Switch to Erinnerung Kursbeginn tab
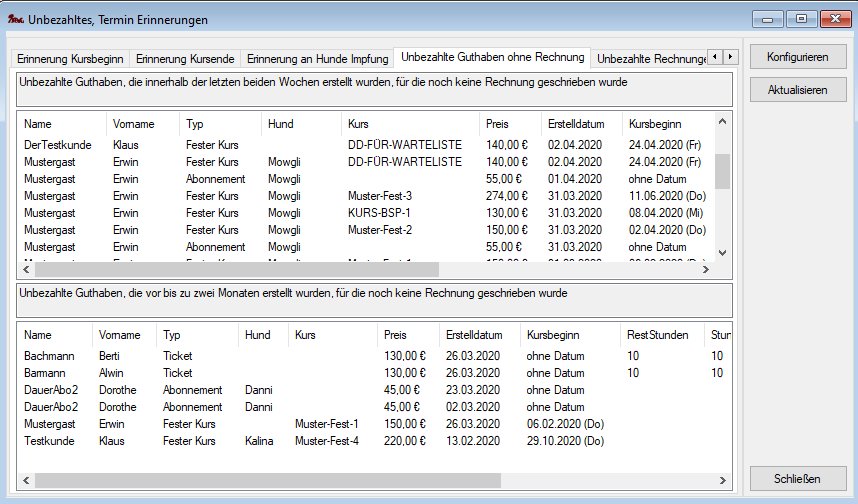Image resolution: width=858 pixels, height=504 pixels. pos(70,59)
